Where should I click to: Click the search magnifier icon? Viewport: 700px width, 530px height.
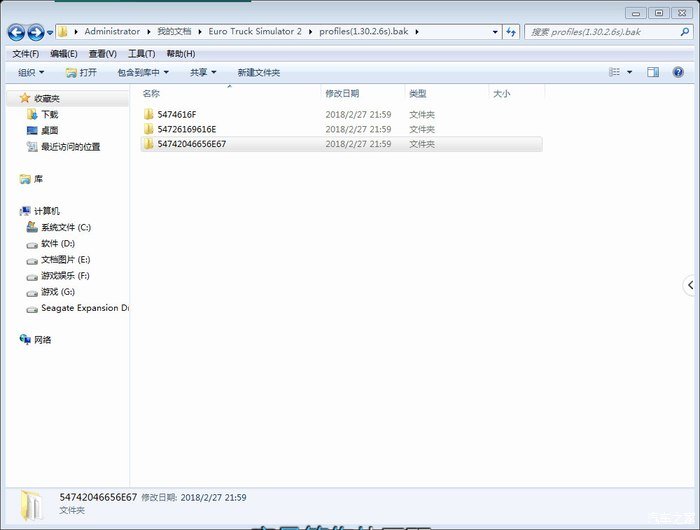point(684,32)
